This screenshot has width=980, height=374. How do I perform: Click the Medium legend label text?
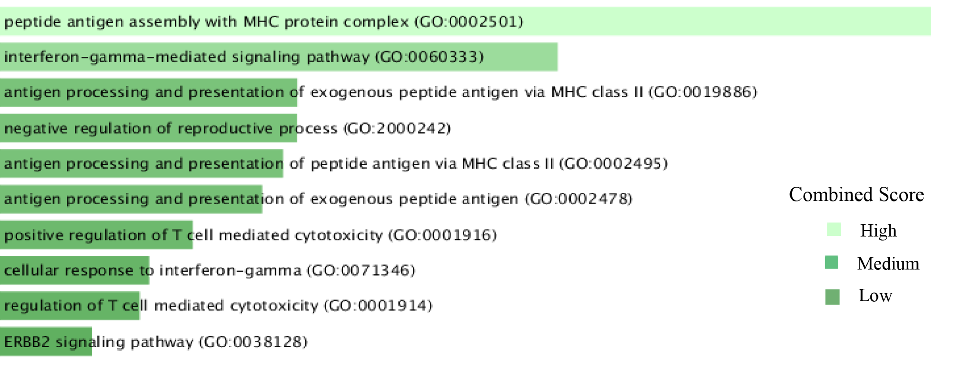point(888,263)
